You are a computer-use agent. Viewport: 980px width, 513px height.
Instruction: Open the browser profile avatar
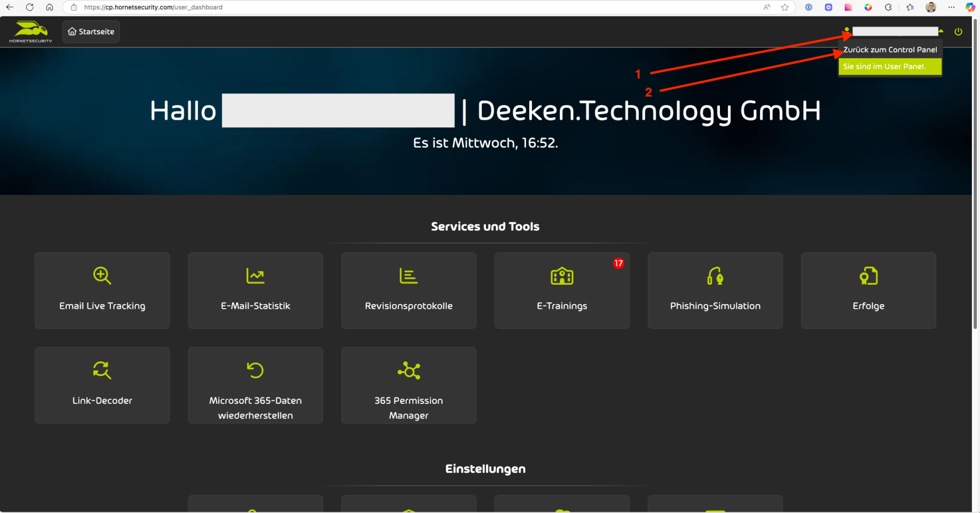pos(931,7)
